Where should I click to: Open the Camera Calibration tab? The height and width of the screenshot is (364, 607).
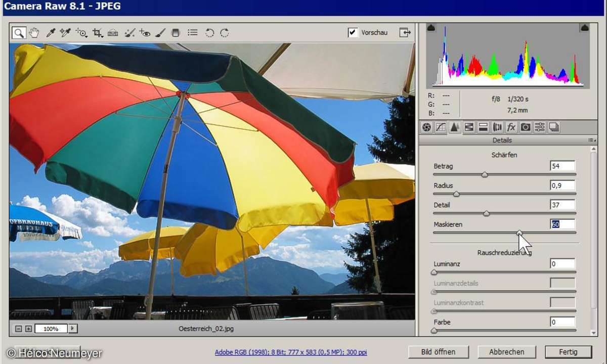[x=526, y=127]
